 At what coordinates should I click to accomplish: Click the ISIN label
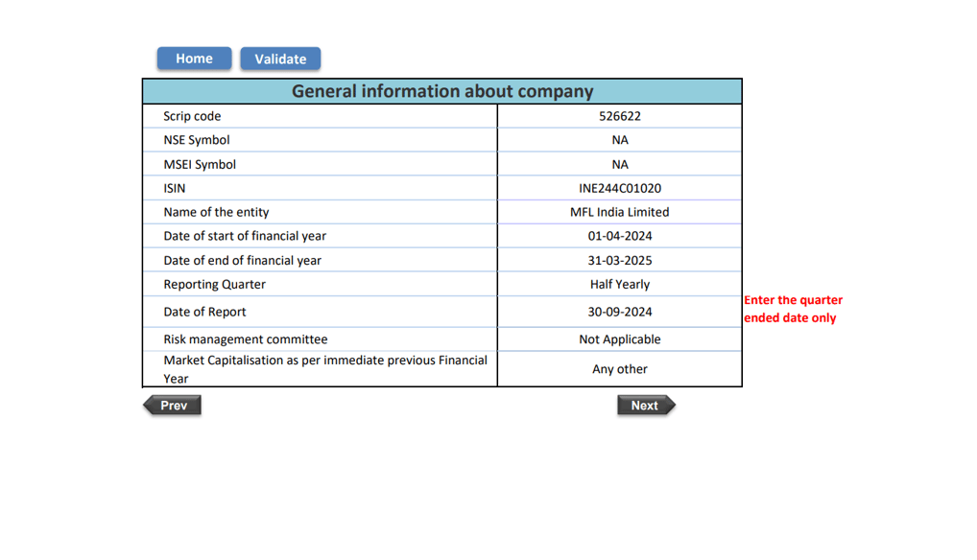175,188
